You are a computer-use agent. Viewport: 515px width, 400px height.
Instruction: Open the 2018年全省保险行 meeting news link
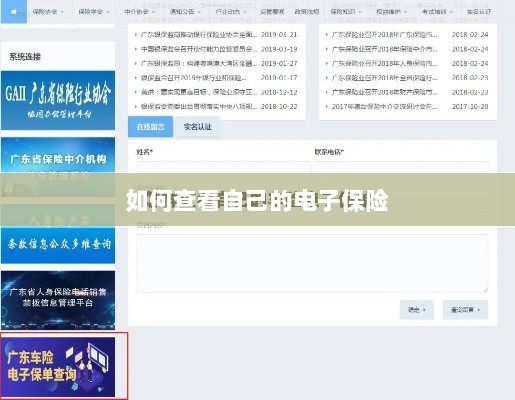(x=385, y=78)
